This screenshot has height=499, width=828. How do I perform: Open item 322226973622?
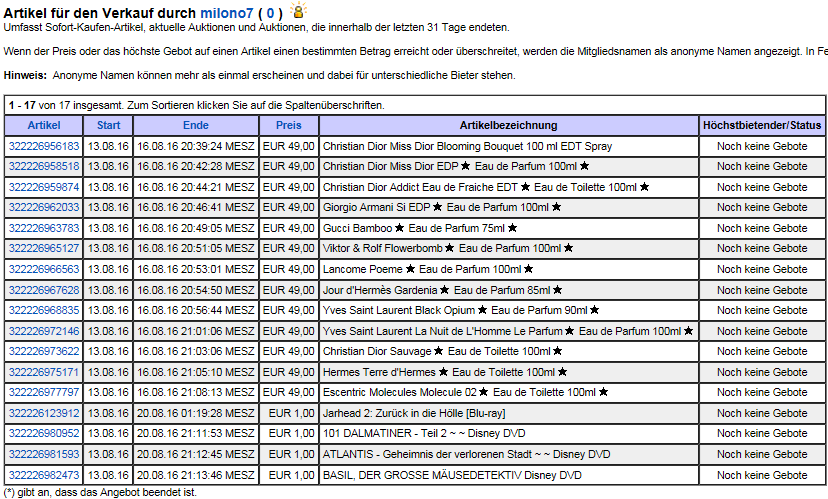(x=44, y=352)
